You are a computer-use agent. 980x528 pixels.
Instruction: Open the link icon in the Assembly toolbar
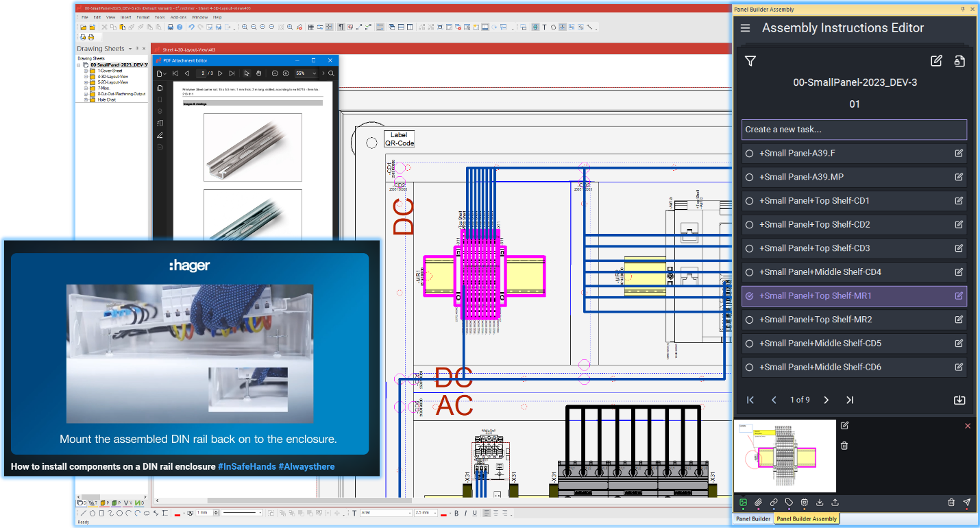point(773,503)
